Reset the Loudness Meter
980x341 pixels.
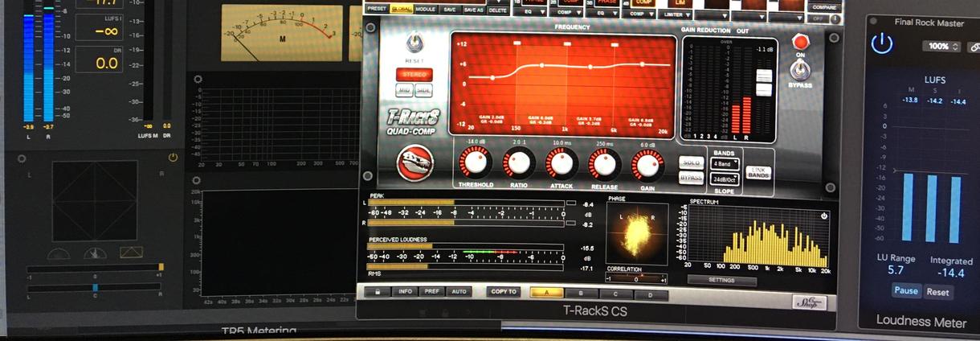coord(937,292)
